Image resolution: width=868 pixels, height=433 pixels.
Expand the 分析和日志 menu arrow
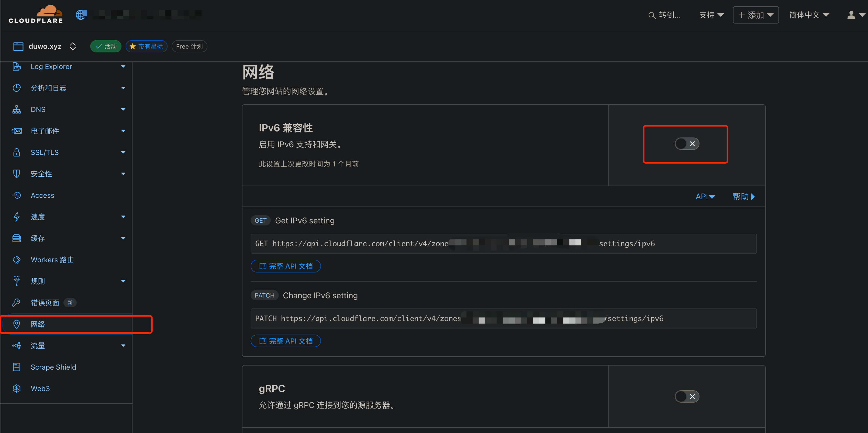click(x=123, y=88)
